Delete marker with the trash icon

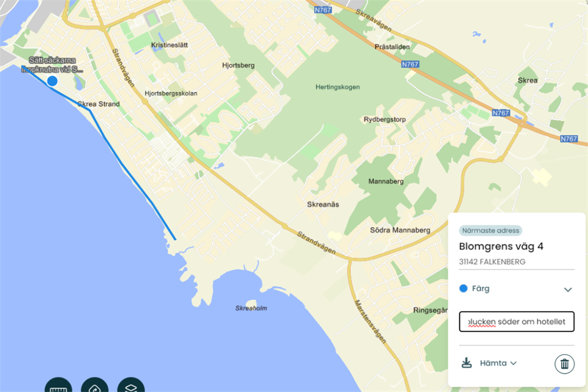(x=564, y=364)
